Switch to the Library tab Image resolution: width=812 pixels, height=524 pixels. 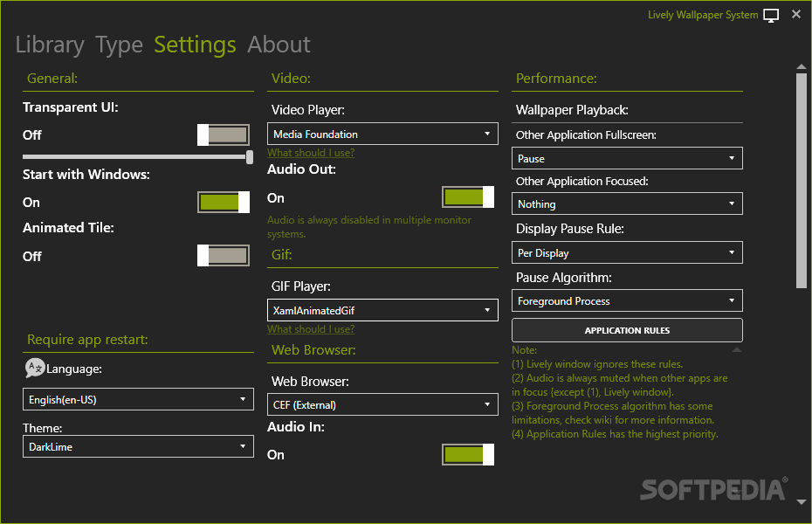[x=50, y=45]
